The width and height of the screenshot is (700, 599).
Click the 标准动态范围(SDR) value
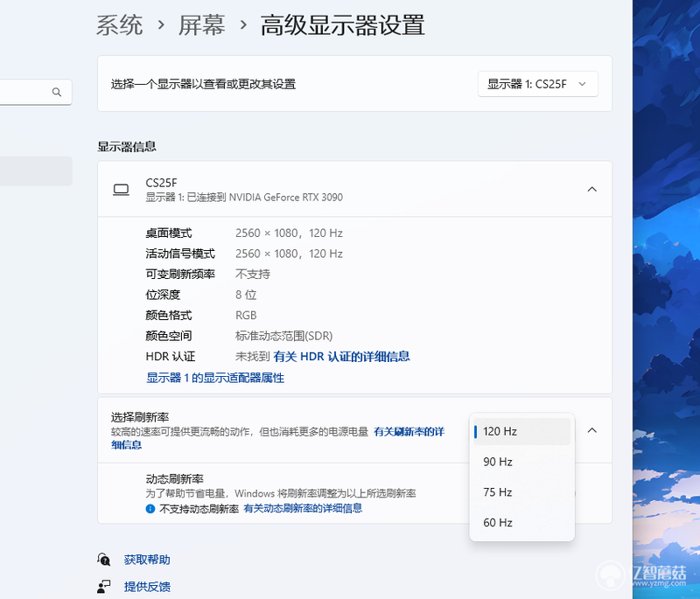(x=283, y=336)
